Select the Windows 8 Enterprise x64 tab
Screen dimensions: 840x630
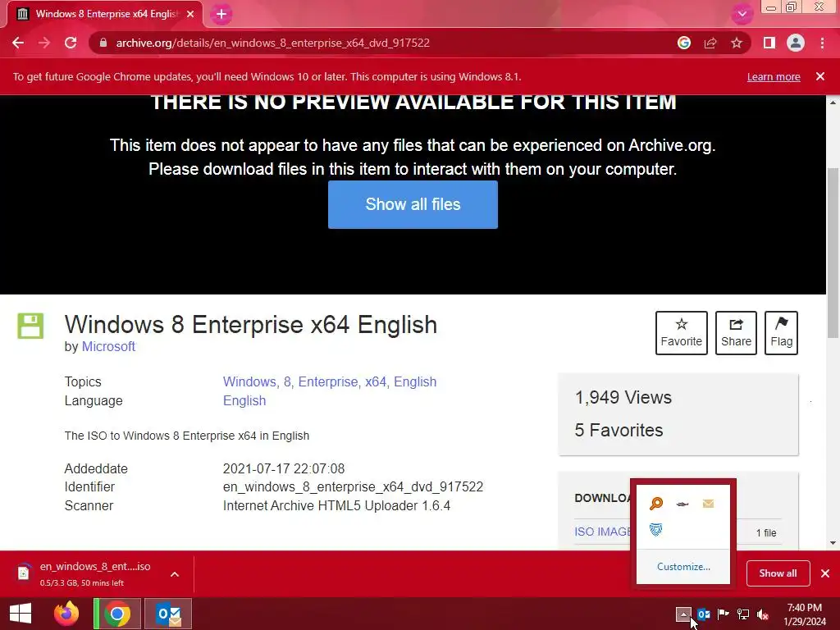pyautogui.click(x=105, y=14)
